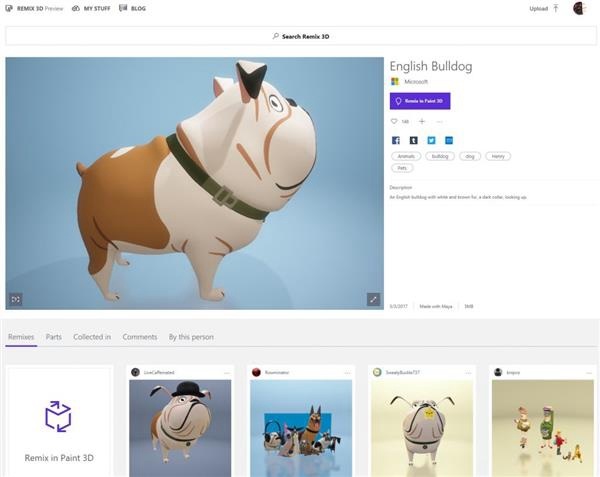Add model to collection with plus icon
This screenshot has width=600, height=477.
click(422, 121)
